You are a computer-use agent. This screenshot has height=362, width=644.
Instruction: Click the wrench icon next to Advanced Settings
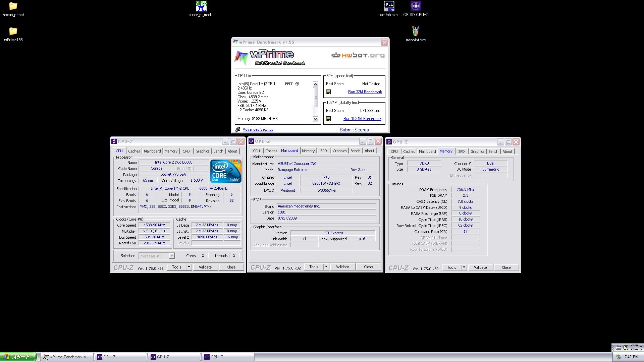(237, 129)
